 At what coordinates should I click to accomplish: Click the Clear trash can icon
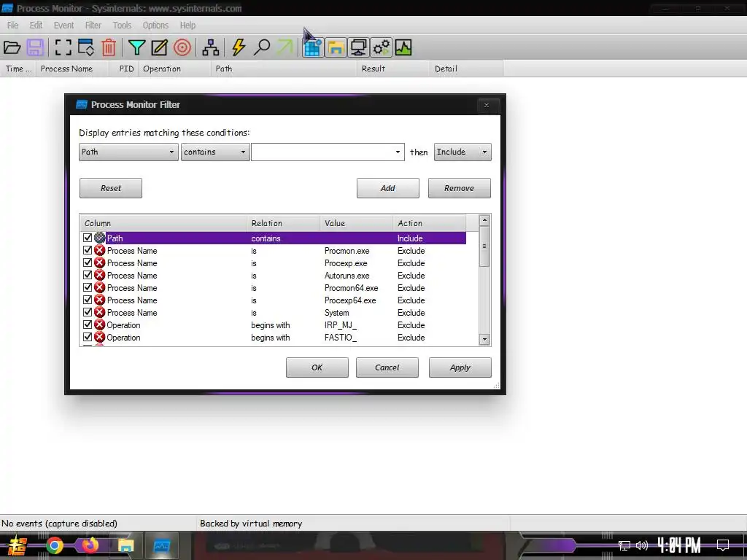coord(109,47)
